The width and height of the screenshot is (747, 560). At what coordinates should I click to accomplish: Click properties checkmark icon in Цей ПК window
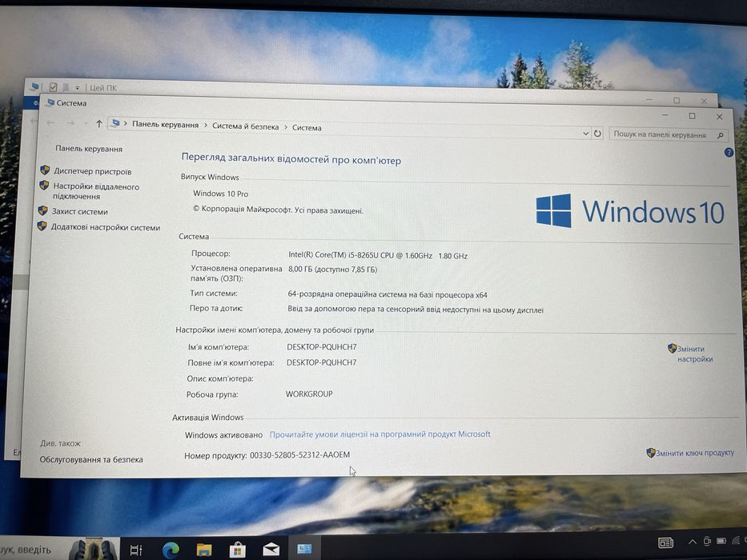[53, 87]
